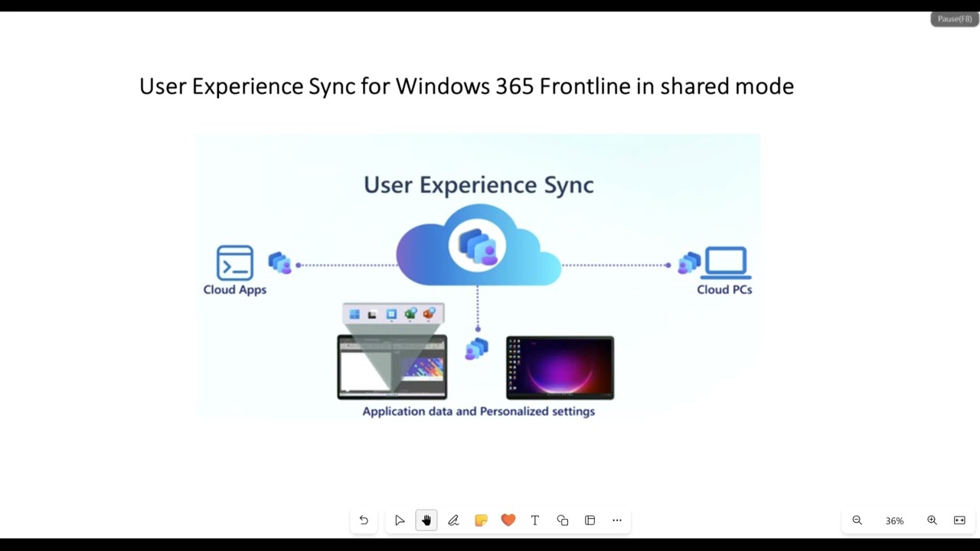Click the 'Cloud PCs' label
The image size is (980, 551).
click(724, 290)
